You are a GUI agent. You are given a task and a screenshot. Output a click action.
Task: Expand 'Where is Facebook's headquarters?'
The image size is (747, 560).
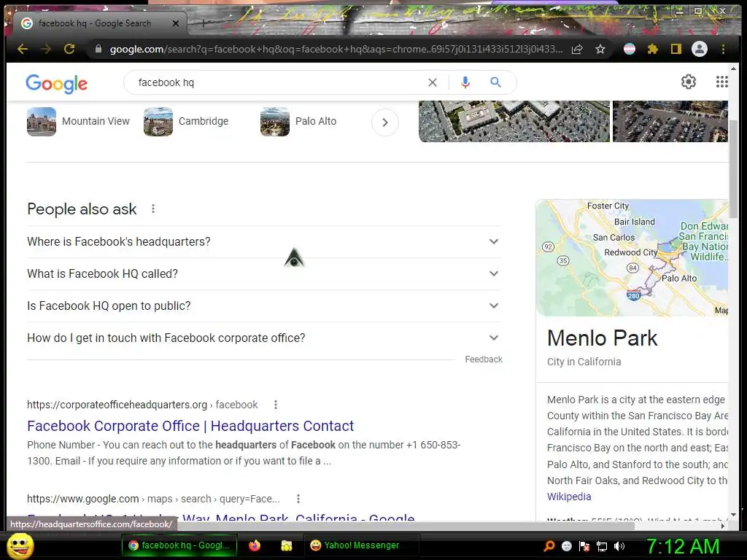coord(264,242)
